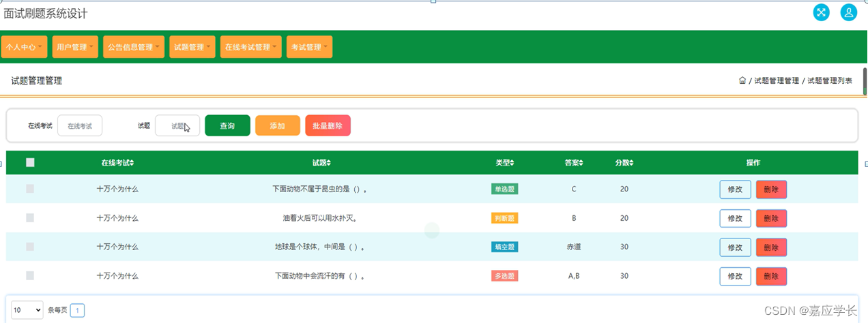The height and width of the screenshot is (323, 868).
Task: Check the row for 油着火后可以用水扑灭
Action: (x=30, y=218)
